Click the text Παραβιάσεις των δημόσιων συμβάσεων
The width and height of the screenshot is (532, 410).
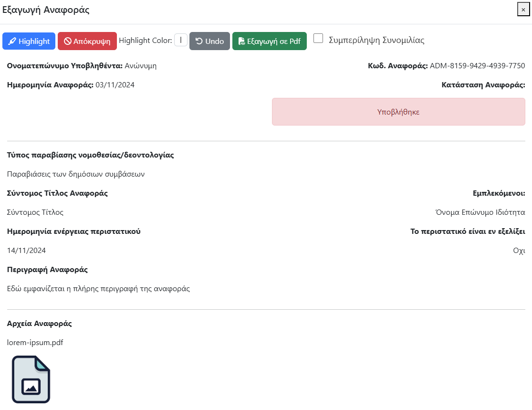point(76,174)
